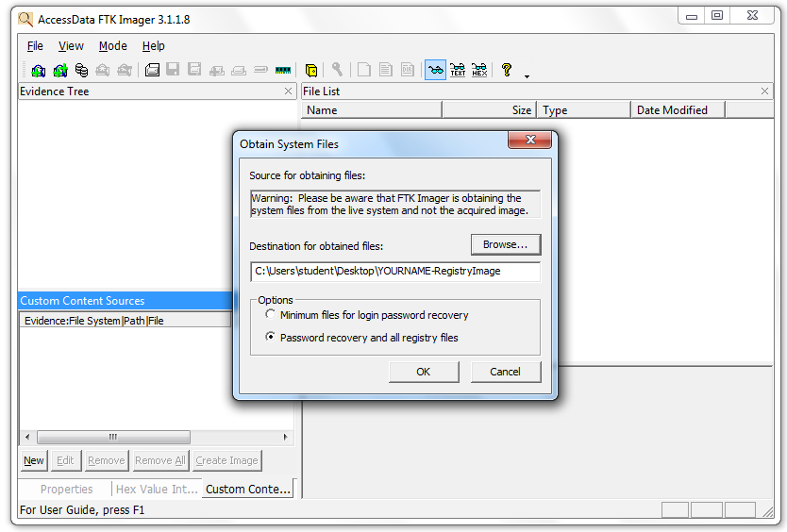Image resolution: width=787 pixels, height=532 pixels.
Task: Sort File List by Name column
Action: [372, 110]
